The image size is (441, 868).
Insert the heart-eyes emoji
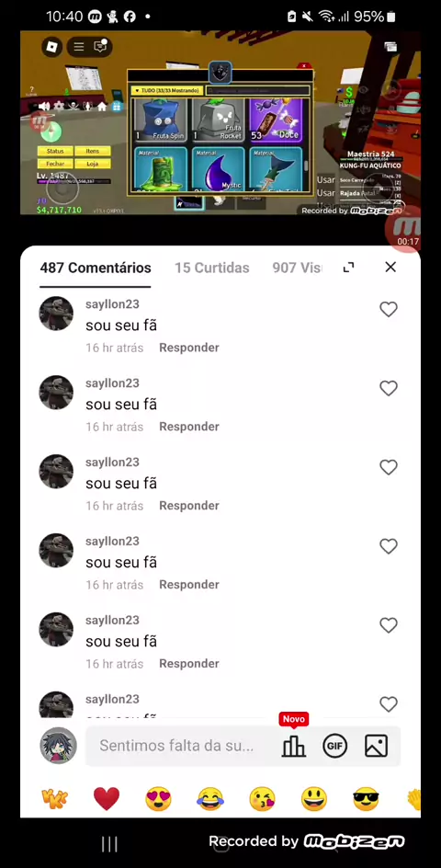pyautogui.click(x=158, y=799)
